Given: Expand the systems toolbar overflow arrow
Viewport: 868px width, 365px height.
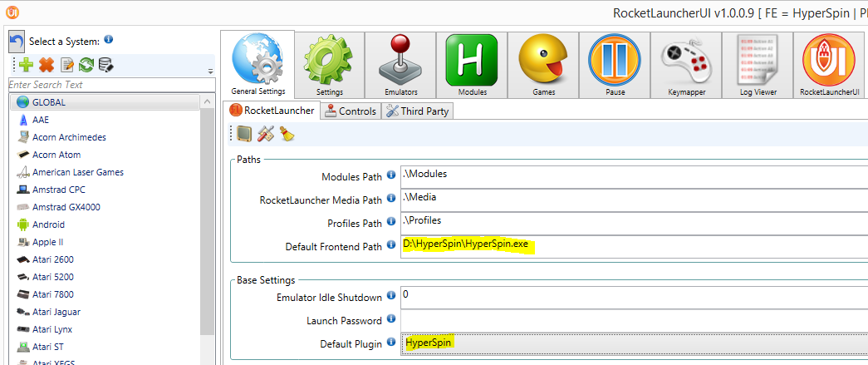Looking at the screenshot, I should [210, 72].
